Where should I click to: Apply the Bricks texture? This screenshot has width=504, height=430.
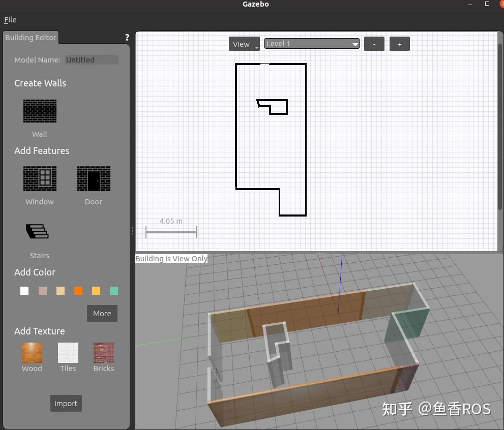point(103,353)
